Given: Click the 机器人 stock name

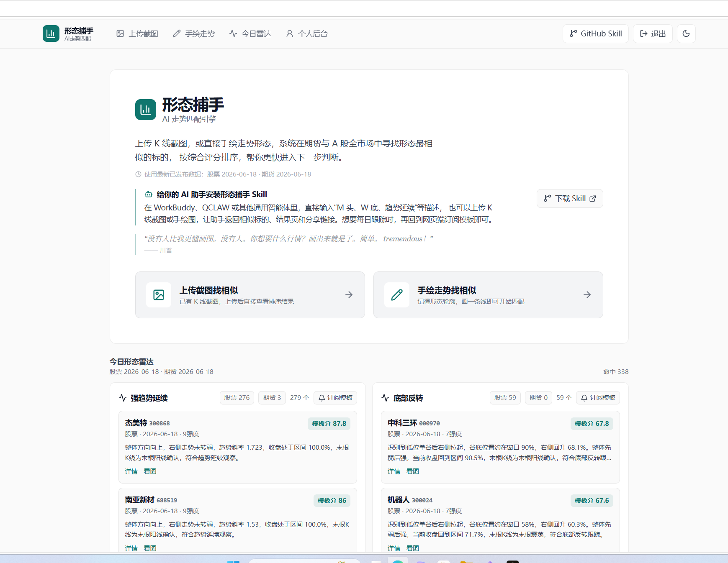Looking at the screenshot, I should [399, 500].
